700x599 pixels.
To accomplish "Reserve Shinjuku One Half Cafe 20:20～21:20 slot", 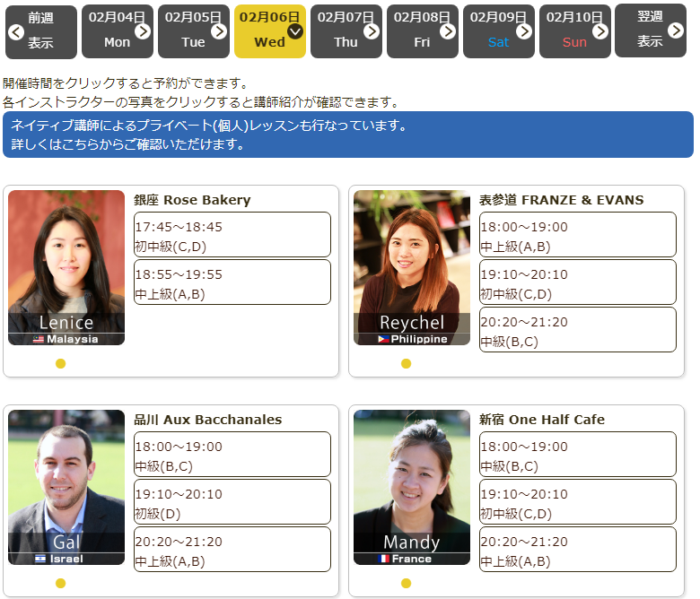I will pos(577,550).
